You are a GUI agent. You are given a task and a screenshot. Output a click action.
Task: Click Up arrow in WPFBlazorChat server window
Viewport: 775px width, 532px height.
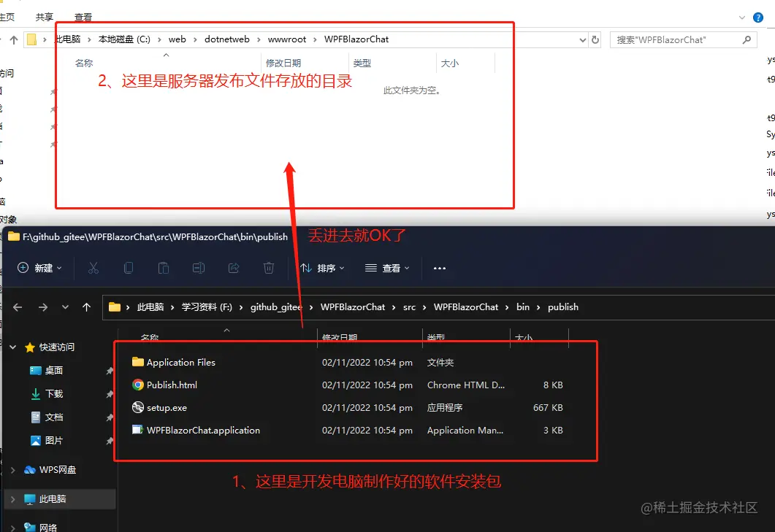point(14,40)
